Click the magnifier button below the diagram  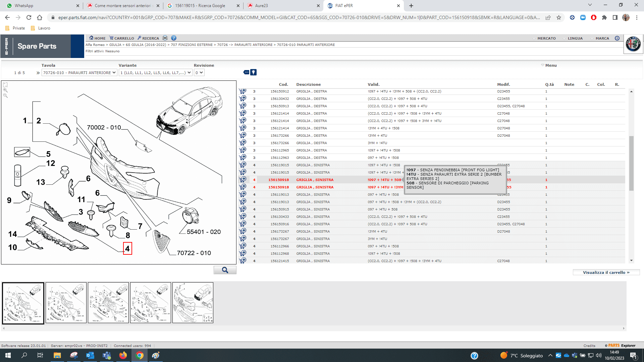(x=225, y=270)
